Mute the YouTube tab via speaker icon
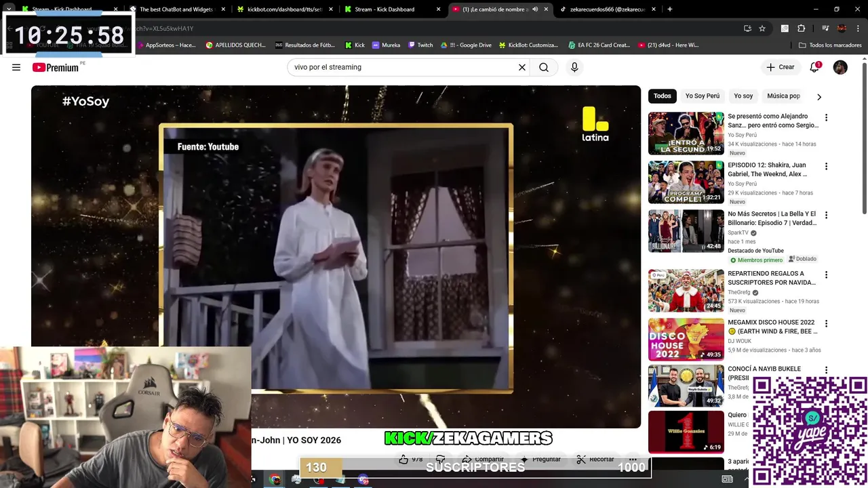This screenshot has width=868, height=488. point(535,9)
